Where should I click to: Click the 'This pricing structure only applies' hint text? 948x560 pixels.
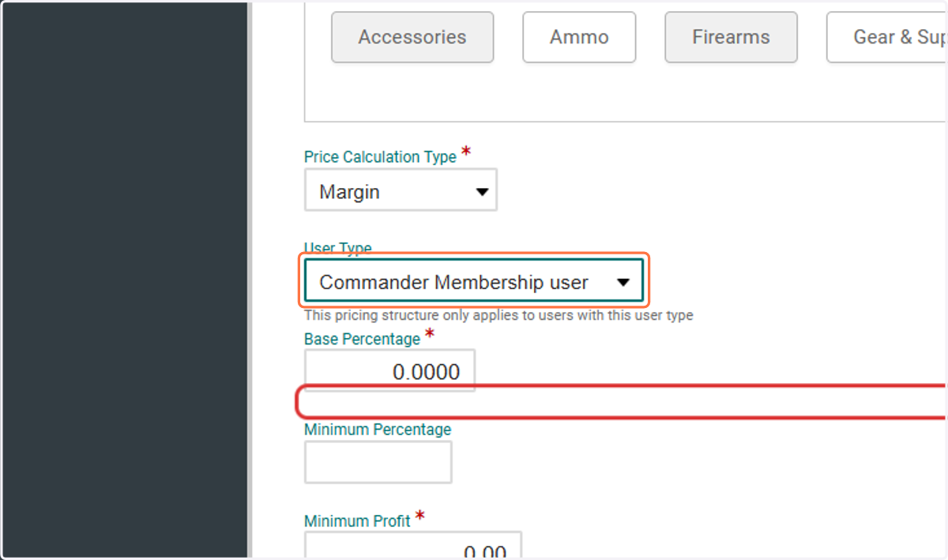498,315
